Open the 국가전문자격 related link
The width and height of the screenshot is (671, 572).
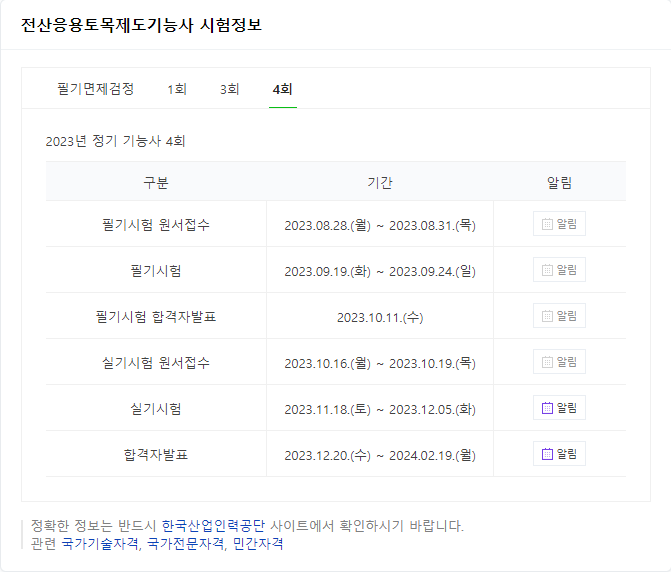(185, 543)
